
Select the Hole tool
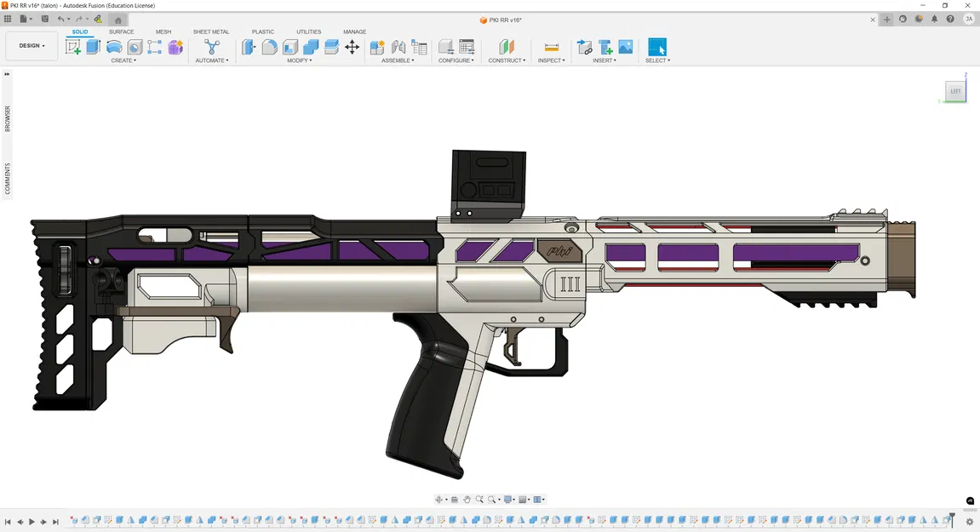(135, 47)
